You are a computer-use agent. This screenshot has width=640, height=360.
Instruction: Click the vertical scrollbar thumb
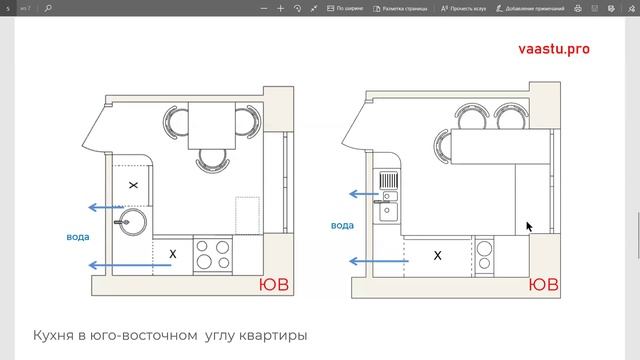(638, 235)
